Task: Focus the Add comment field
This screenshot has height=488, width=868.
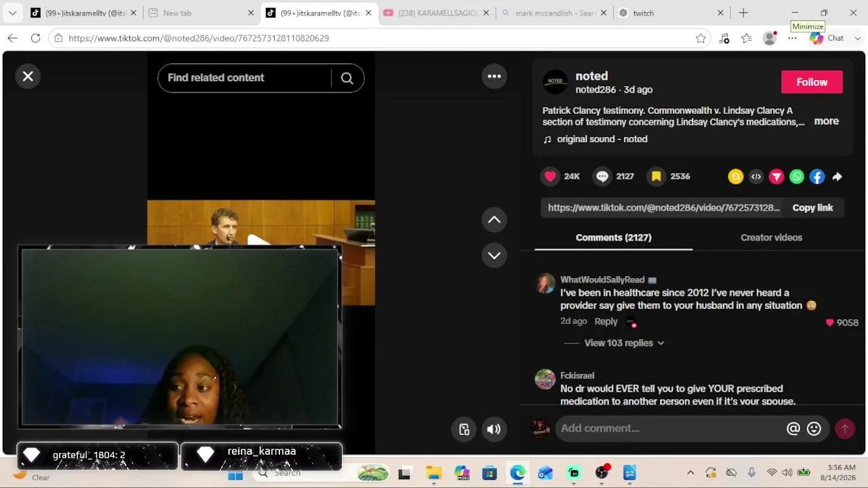Action: 671,428
